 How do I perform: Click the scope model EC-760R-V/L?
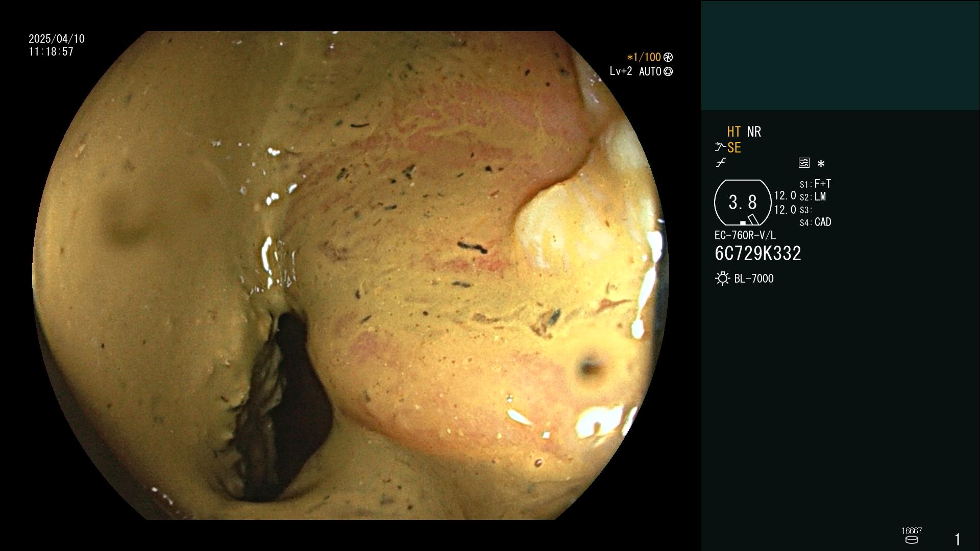point(745,235)
